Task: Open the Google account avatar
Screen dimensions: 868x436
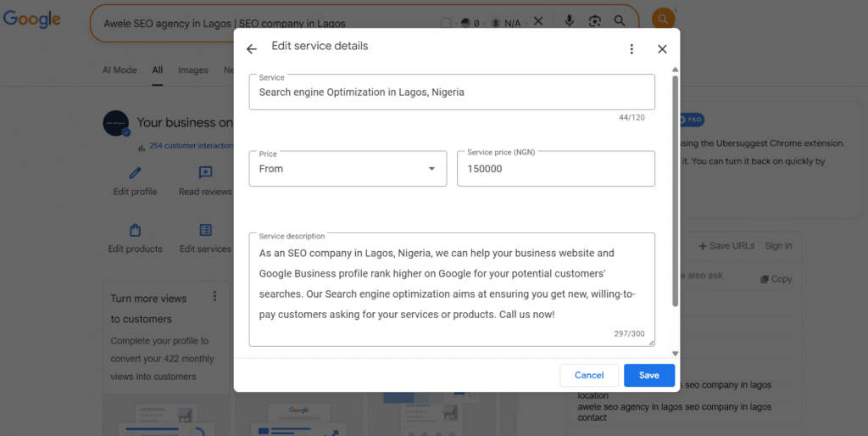Action: pyautogui.click(x=663, y=19)
